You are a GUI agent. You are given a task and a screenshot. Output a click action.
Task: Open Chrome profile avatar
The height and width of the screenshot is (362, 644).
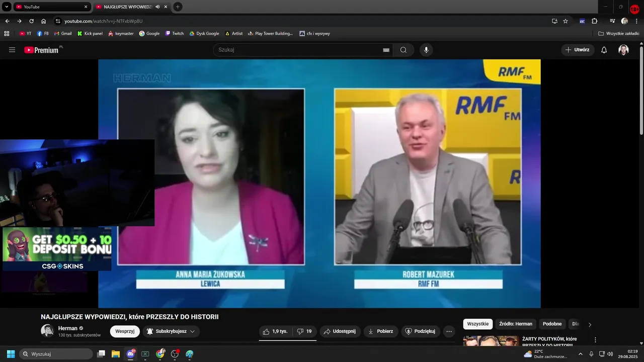[x=624, y=21]
